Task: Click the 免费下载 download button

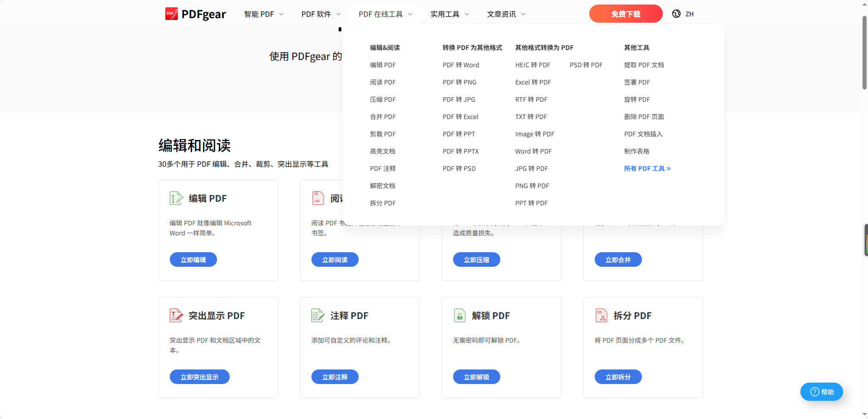Action: [626, 14]
